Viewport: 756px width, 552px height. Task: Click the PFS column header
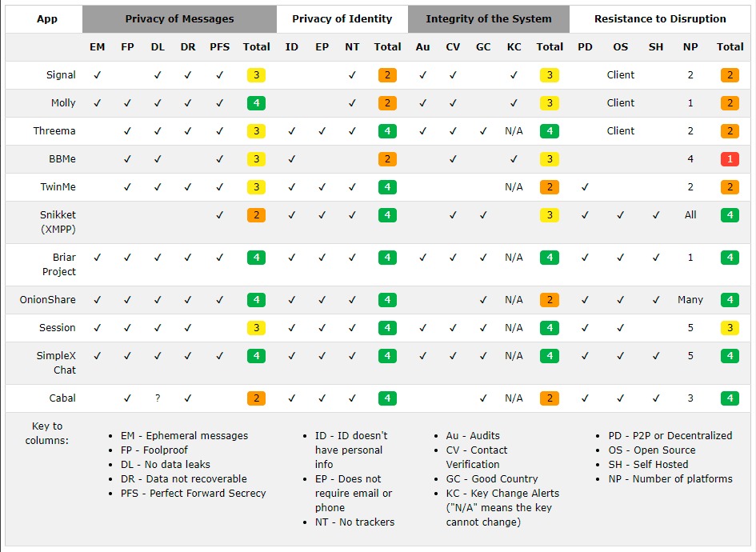tap(219, 47)
